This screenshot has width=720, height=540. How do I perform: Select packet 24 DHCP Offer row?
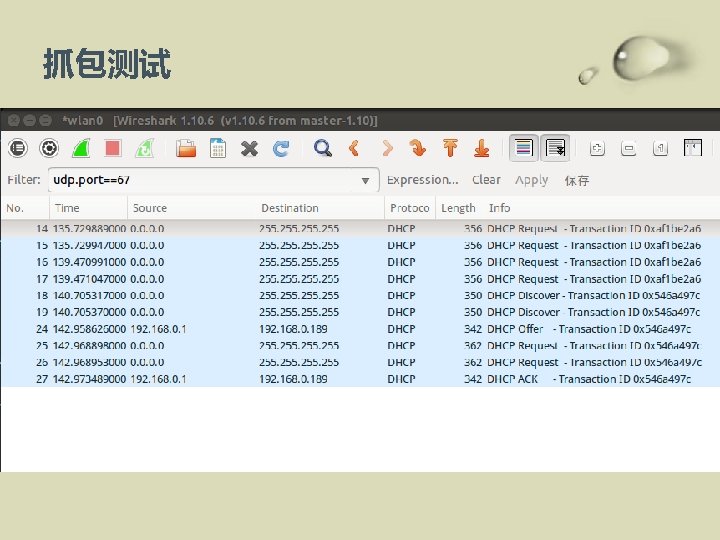click(360, 329)
